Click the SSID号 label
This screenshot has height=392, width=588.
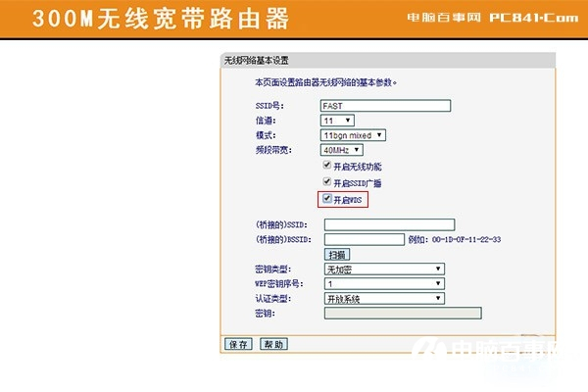[x=269, y=106]
